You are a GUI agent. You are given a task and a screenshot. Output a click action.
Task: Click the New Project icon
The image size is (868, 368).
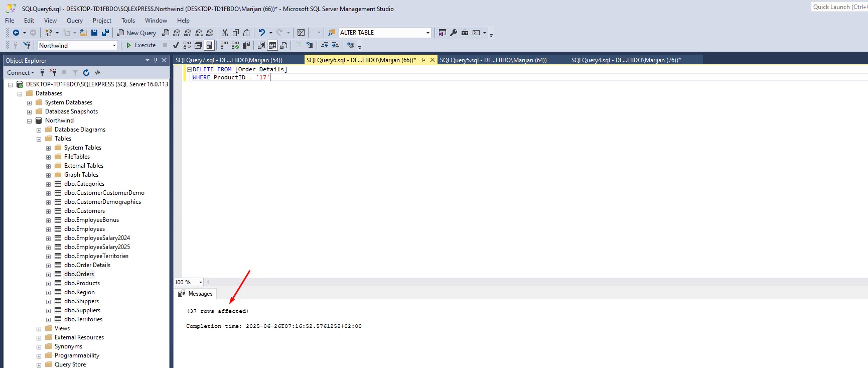tap(49, 33)
